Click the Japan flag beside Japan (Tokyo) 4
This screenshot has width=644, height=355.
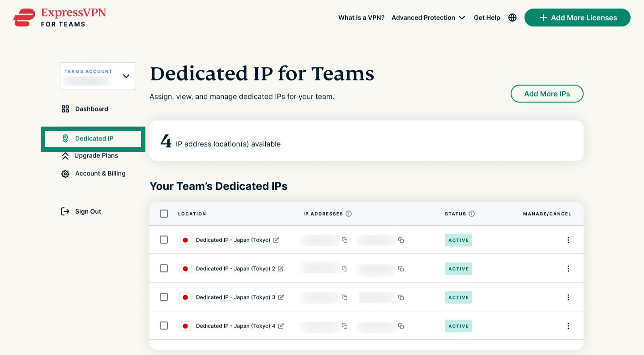185,326
